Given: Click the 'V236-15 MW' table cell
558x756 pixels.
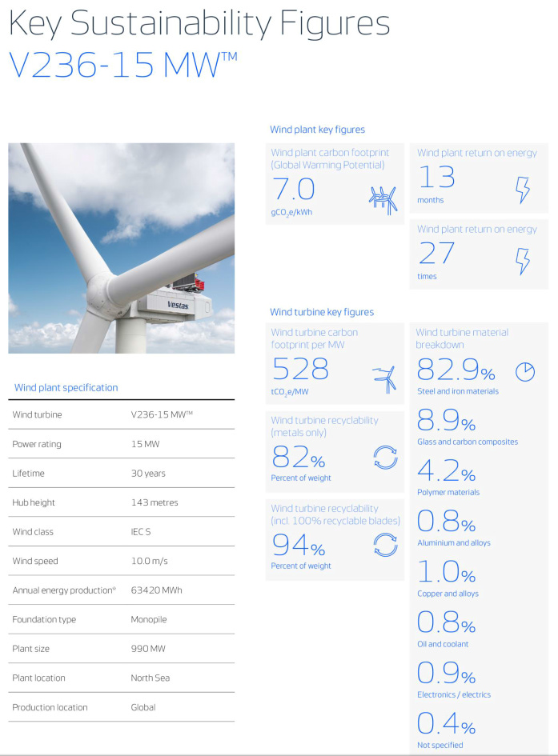Looking at the screenshot, I should click(x=162, y=414).
